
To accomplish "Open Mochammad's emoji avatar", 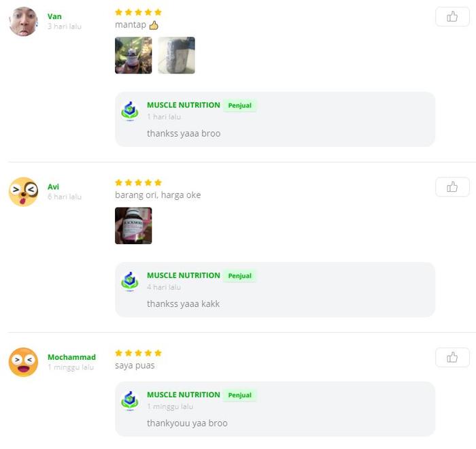I will (x=23, y=363).
